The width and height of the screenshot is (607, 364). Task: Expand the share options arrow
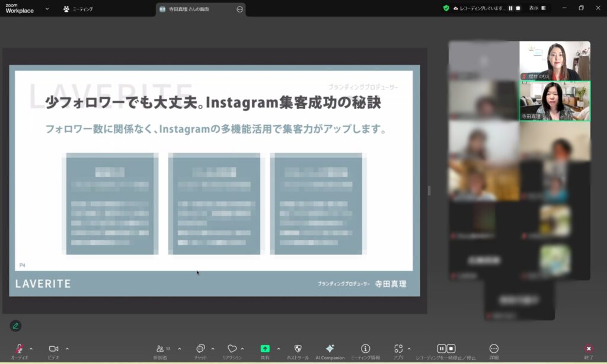point(279,349)
